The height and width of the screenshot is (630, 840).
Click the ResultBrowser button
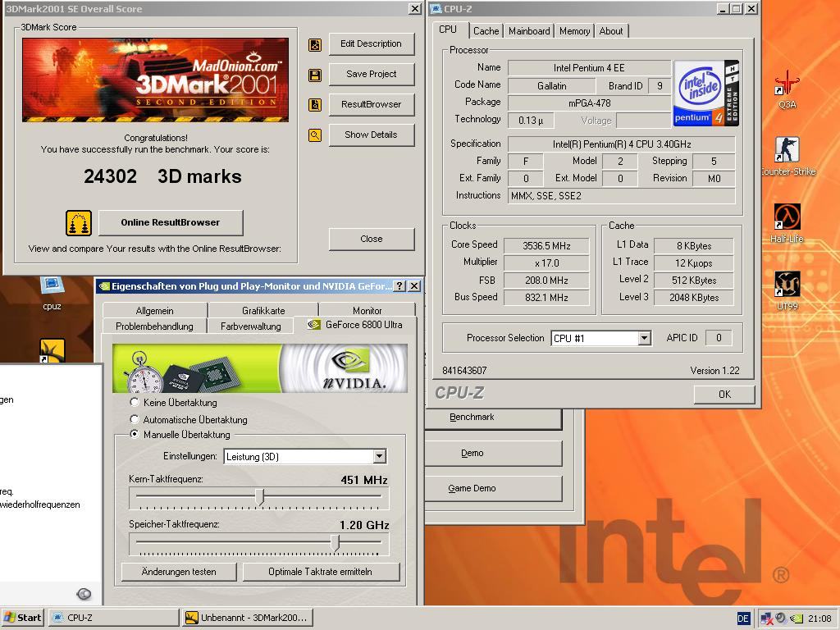372,104
